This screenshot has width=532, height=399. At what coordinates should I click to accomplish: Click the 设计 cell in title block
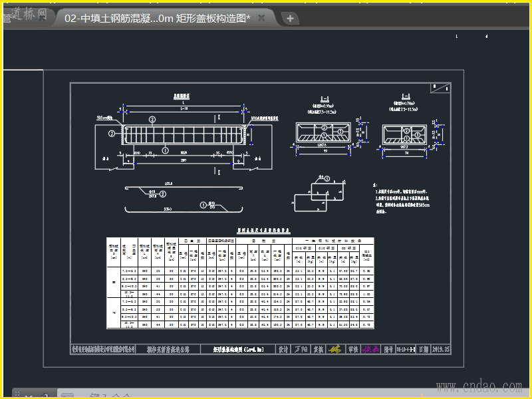[x=283, y=348]
